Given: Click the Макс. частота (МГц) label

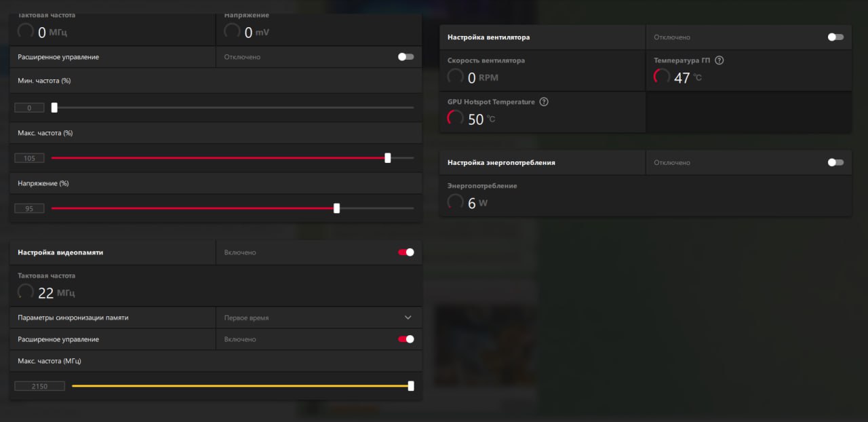Looking at the screenshot, I should point(50,361).
